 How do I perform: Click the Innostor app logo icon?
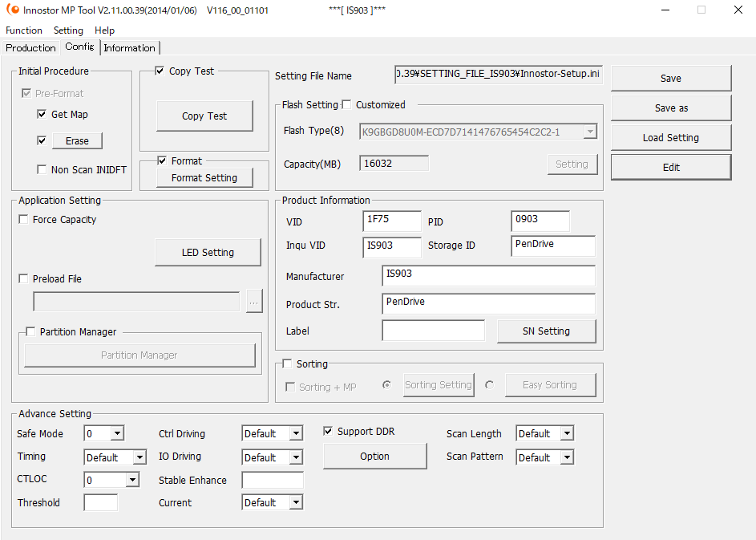pos(12,10)
